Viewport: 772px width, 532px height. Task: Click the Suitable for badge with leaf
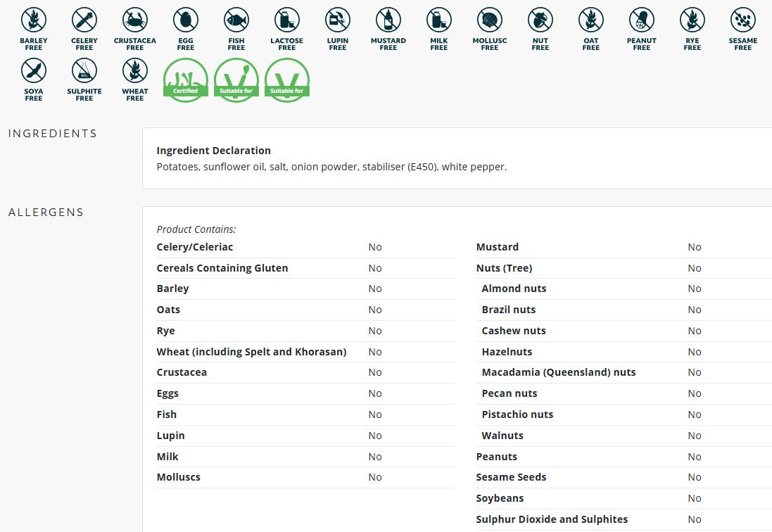[236, 80]
